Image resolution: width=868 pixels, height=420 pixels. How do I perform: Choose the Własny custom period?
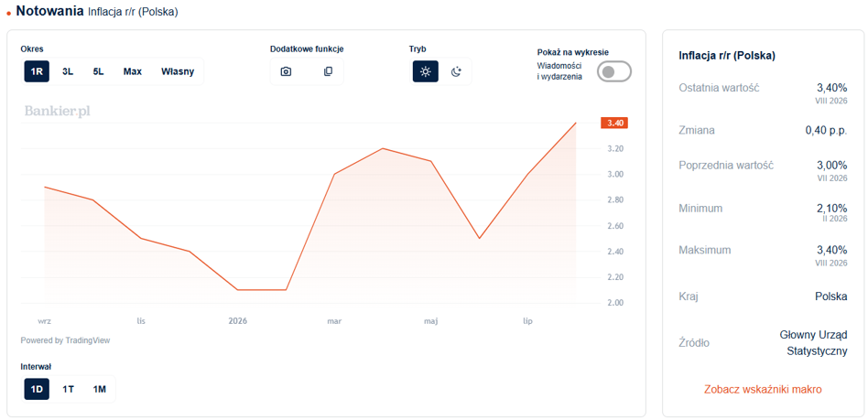pos(178,71)
